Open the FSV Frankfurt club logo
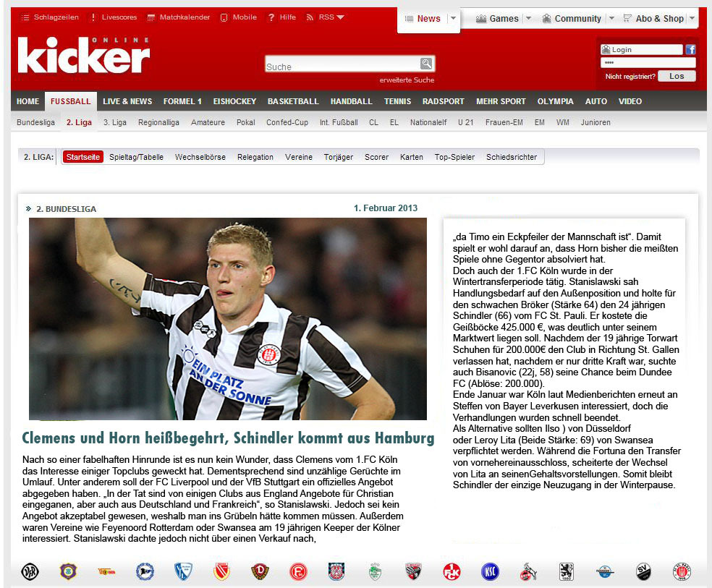 tap(336, 571)
